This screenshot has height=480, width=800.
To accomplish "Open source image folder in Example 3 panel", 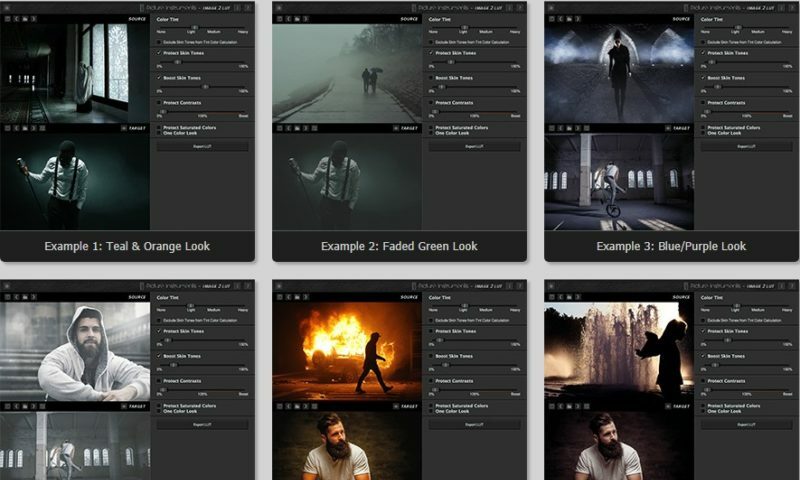I will [x=569, y=19].
